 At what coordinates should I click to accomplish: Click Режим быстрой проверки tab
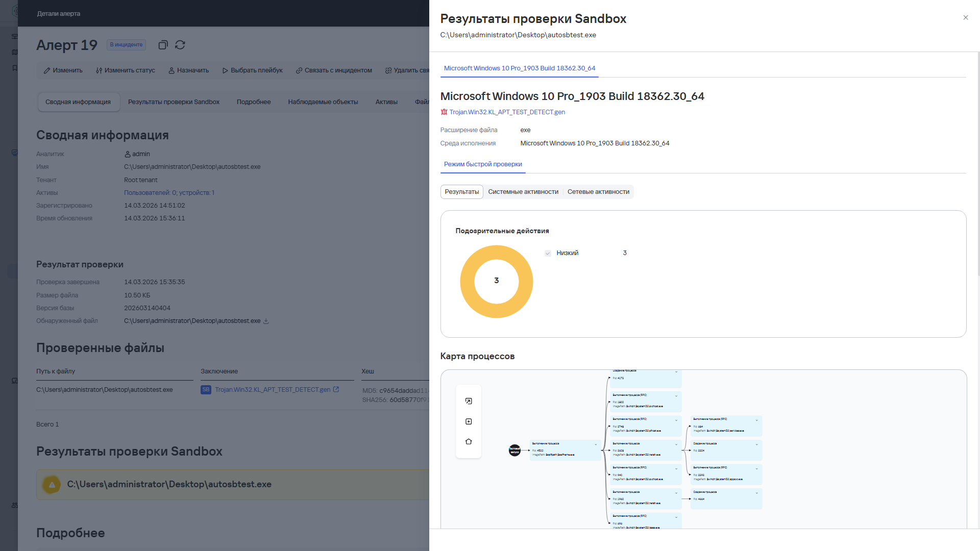[482, 164]
